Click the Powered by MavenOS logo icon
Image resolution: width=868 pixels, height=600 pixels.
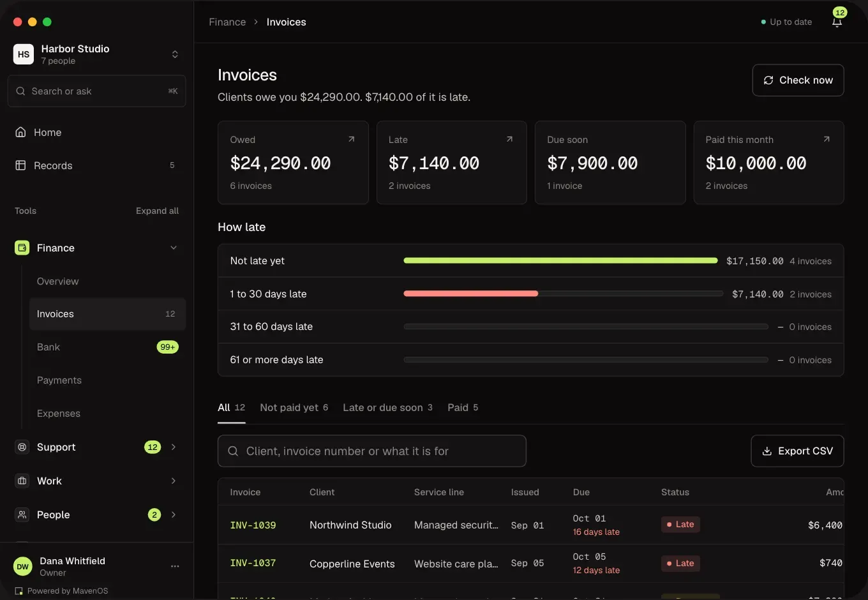19,591
